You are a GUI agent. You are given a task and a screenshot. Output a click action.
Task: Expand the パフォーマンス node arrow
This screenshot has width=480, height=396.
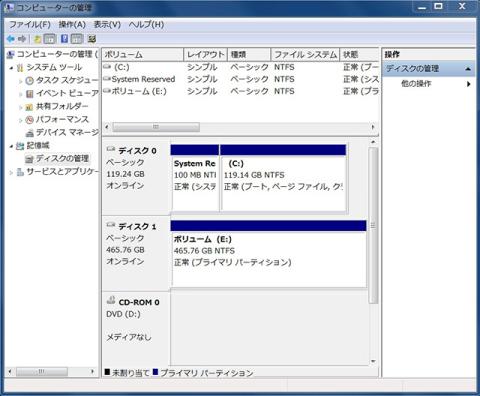coord(21,120)
